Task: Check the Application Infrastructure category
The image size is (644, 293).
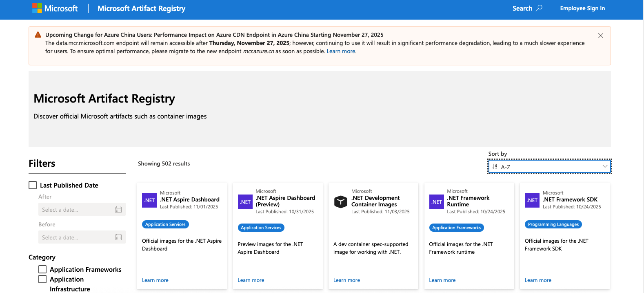Action: (x=42, y=279)
